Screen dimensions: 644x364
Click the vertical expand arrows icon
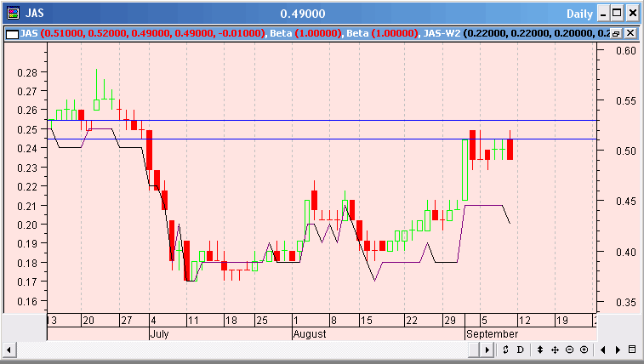click(540, 350)
